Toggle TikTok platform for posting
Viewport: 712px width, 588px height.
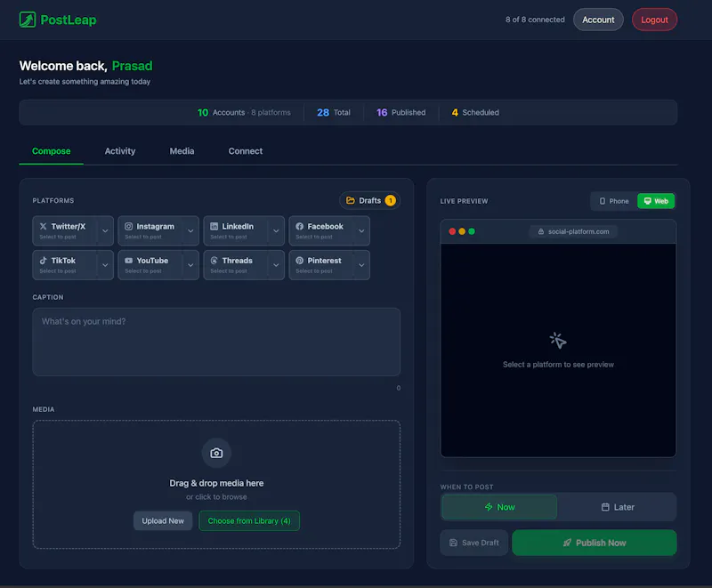[x=64, y=265]
